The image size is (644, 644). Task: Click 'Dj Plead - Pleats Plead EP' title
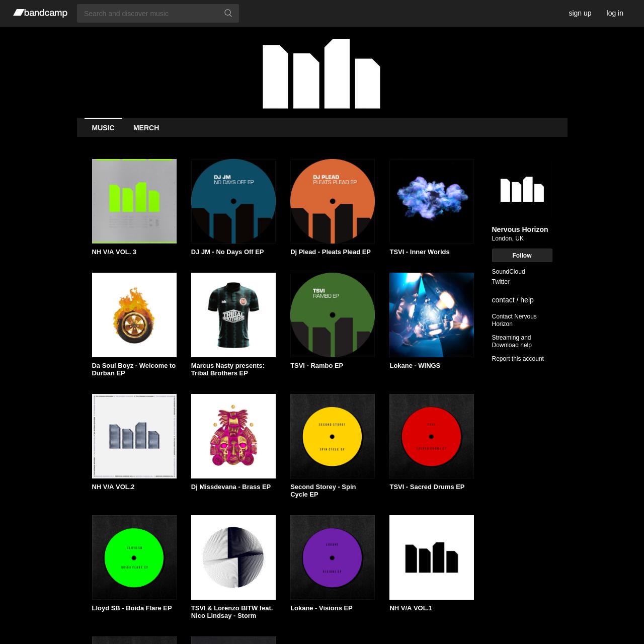(331, 252)
